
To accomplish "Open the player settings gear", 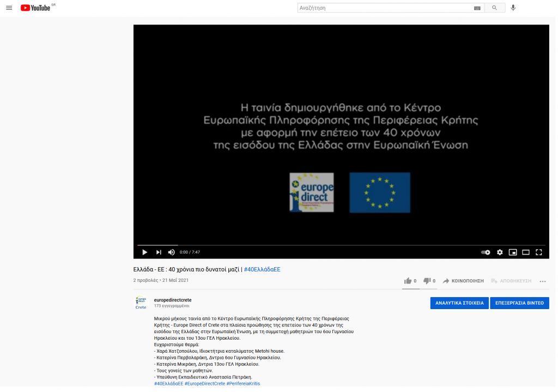I will click(x=500, y=252).
